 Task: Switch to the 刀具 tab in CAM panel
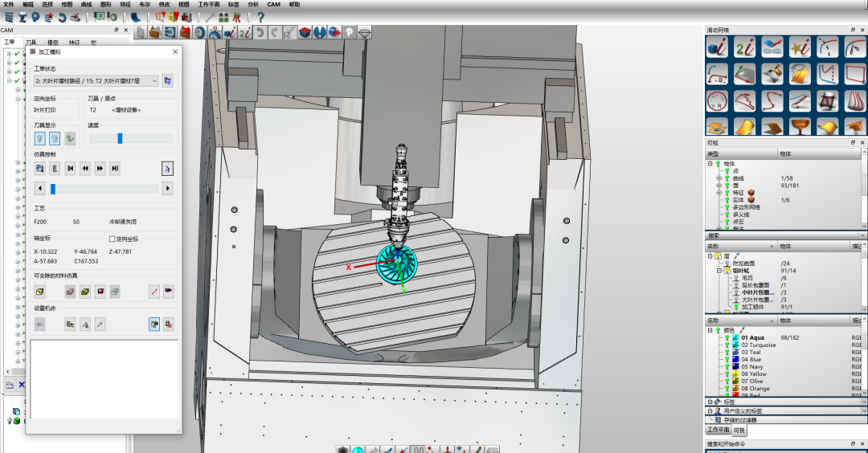point(31,42)
